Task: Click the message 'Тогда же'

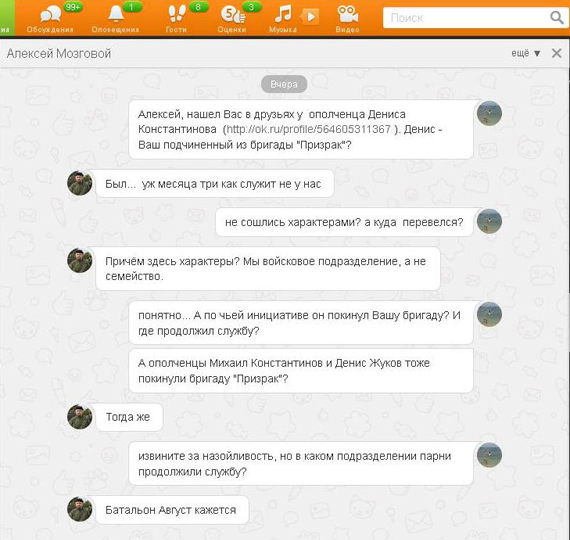Action: pos(129,417)
